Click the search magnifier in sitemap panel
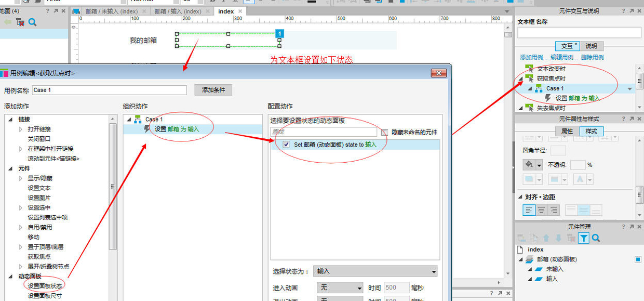The height and width of the screenshot is (301, 644). [32, 22]
